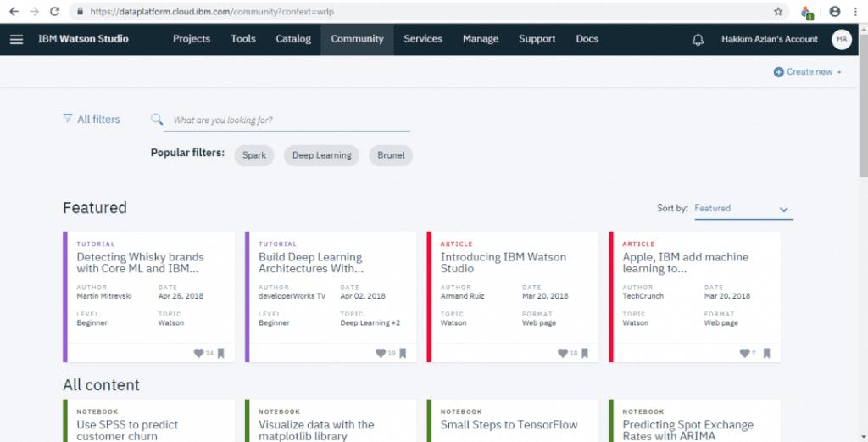Screen dimensions: 868x442
Task: Bookmark this page with the star icon
Action: (x=778, y=11)
